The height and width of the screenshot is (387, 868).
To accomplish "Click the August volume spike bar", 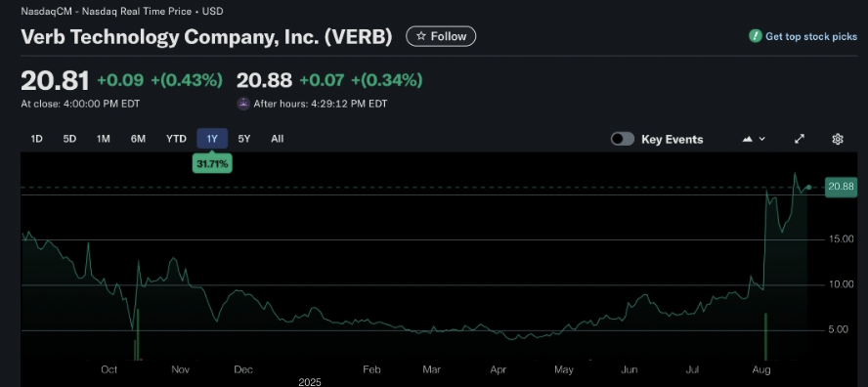I will tap(765, 336).
